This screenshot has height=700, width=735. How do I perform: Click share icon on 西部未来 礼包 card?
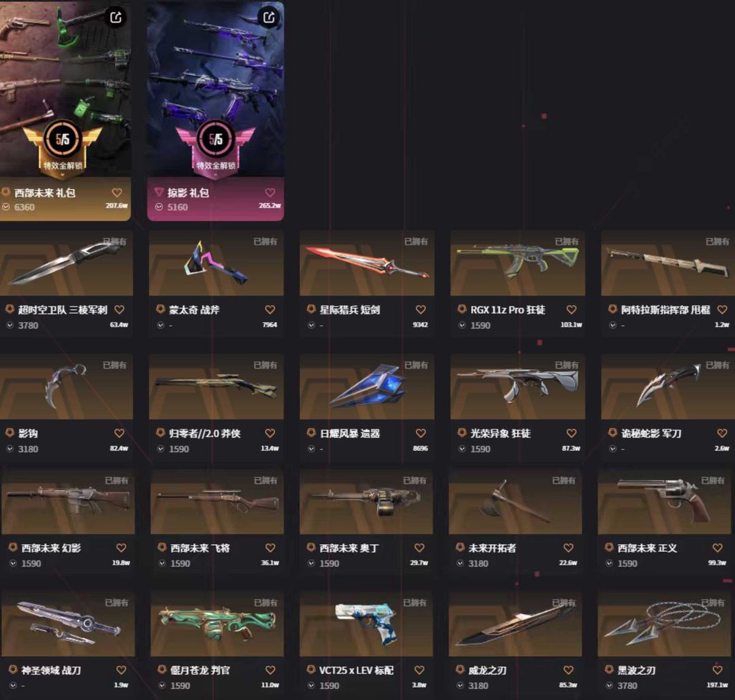point(116,17)
